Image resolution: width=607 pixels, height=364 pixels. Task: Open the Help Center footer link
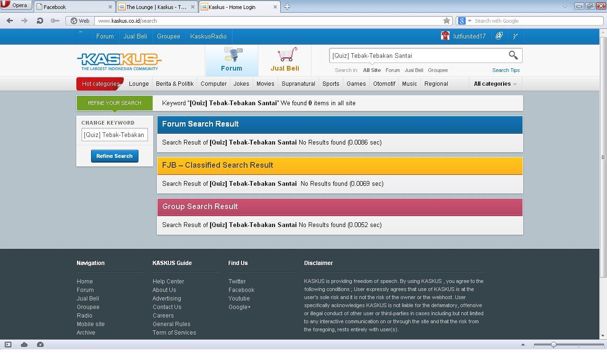(x=168, y=282)
